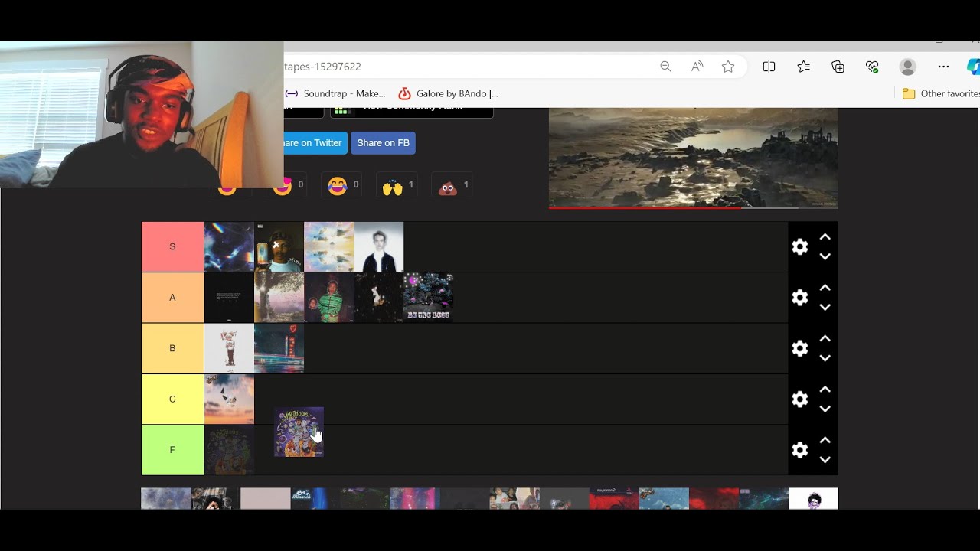Click the white-suit portrait album in S tier
This screenshot has height=551, width=980.
click(x=378, y=246)
